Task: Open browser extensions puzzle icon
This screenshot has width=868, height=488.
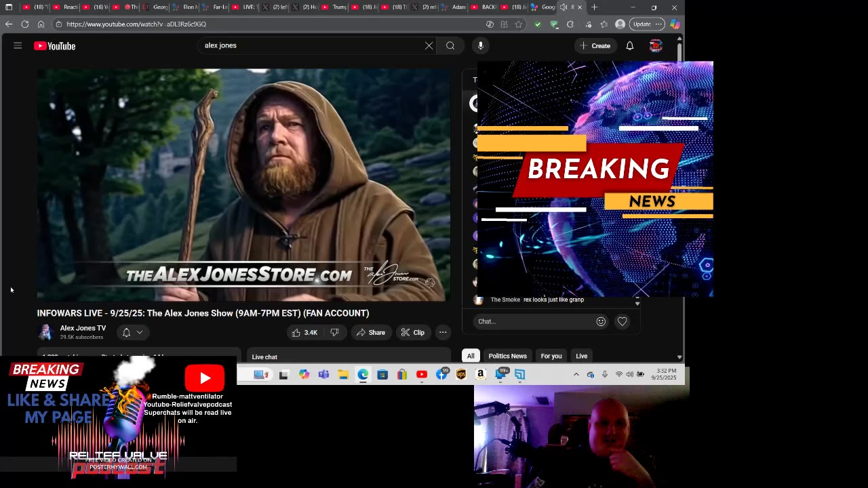Action: (x=570, y=24)
